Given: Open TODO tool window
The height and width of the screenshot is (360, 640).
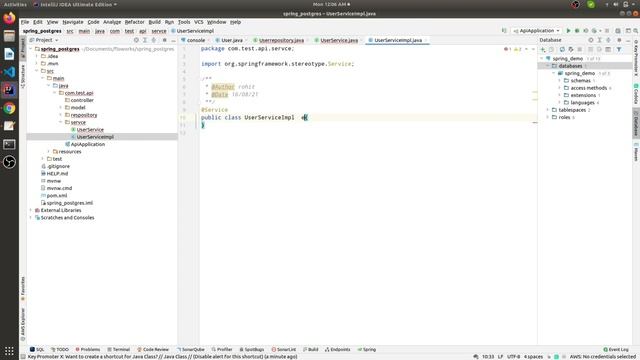Looking at the screenshot, I should click(60, 349).
